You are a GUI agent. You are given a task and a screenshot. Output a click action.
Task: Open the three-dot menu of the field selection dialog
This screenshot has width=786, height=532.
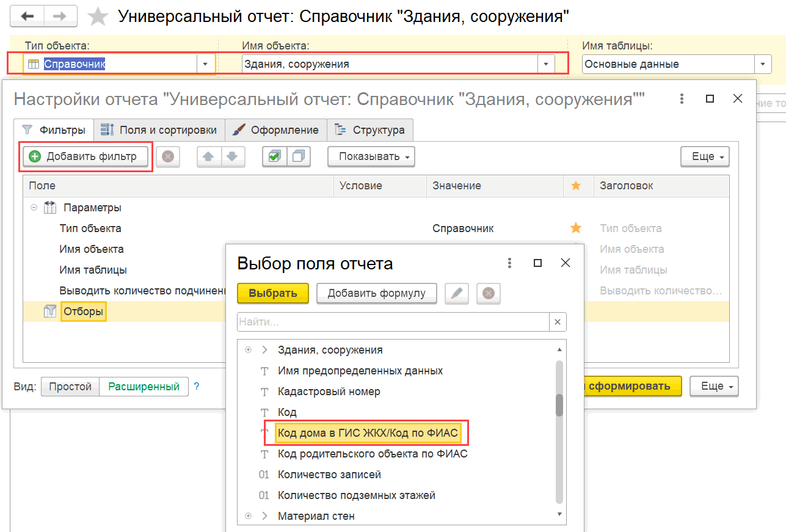(x=509, y=263)
